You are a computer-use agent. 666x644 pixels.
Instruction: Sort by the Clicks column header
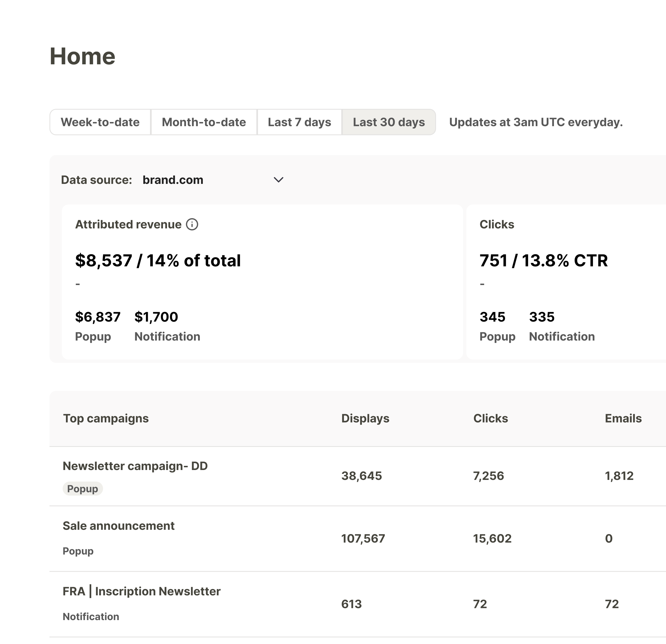coord(490,418)
